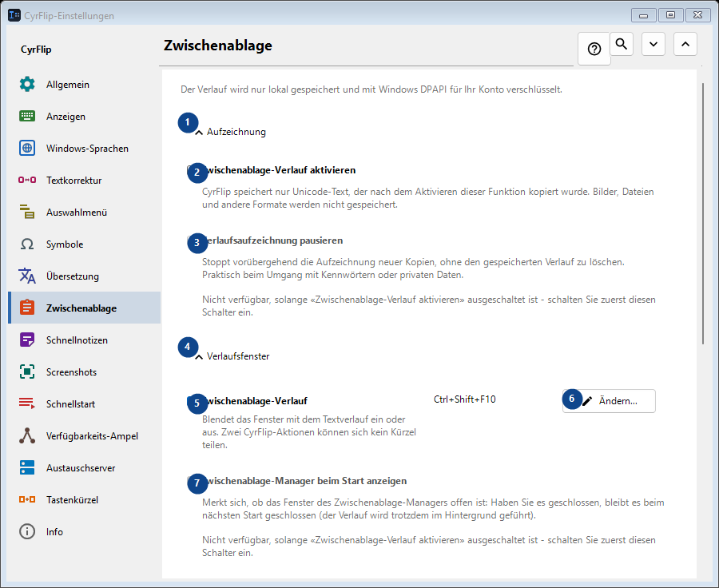Select the globe icon for Windows-Sprachen

tap(27, 148)
